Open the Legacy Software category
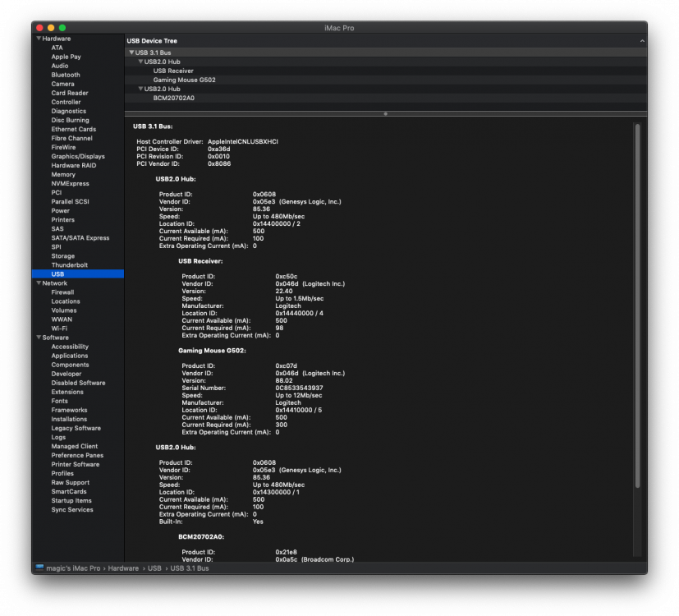This screenshot has height=616, width=679. pyautogui.click(x=76, y=428)
